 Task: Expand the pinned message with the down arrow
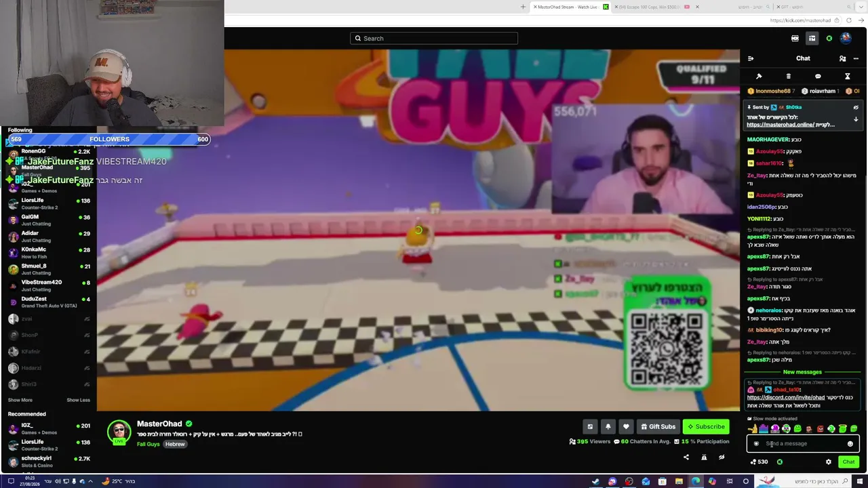pos(856,119)
